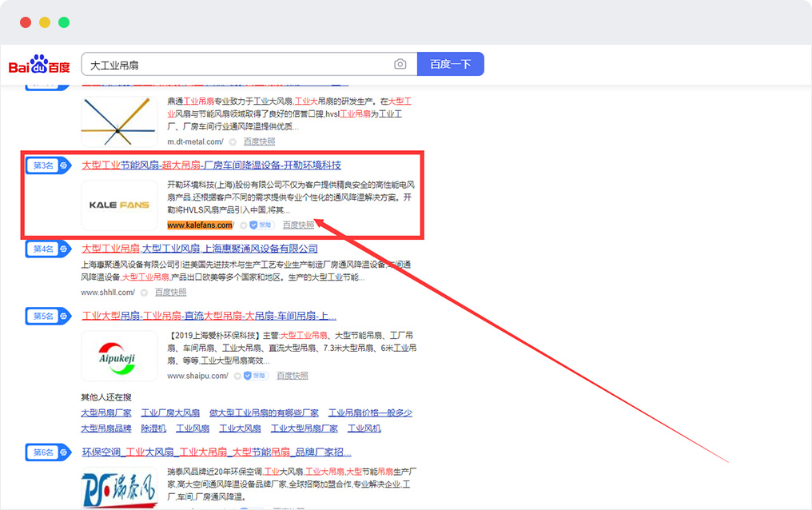The height and width of the screenshot is (510, 812).
Task: Click the 保障 badge beside www.kalefans.com
Action: 261,225
